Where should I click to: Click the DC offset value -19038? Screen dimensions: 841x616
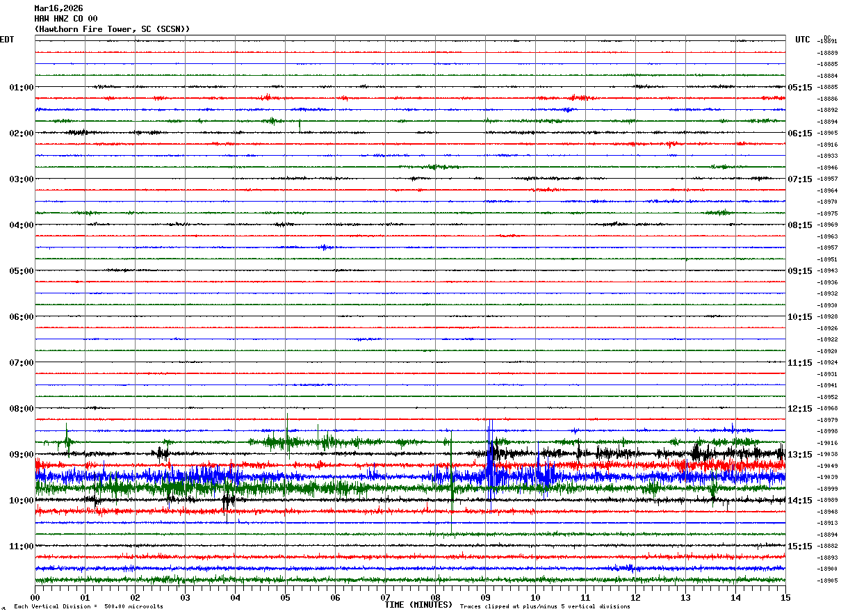[x=827, y=455]
